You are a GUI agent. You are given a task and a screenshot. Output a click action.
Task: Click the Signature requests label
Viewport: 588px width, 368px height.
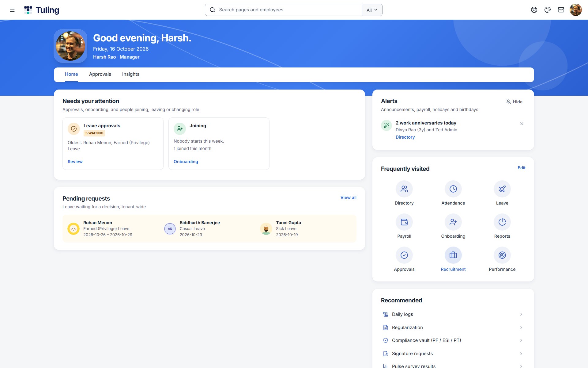click(x=412, y=354)
